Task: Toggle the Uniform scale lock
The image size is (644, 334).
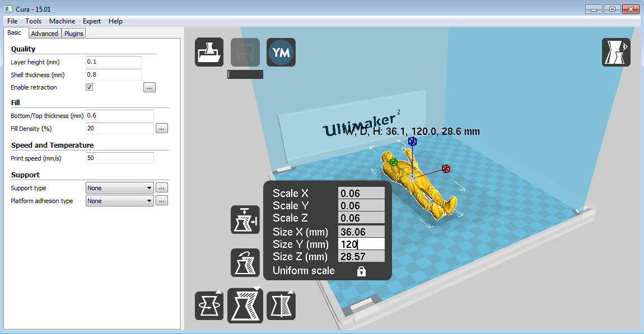Action: click(x=361, y=271)
